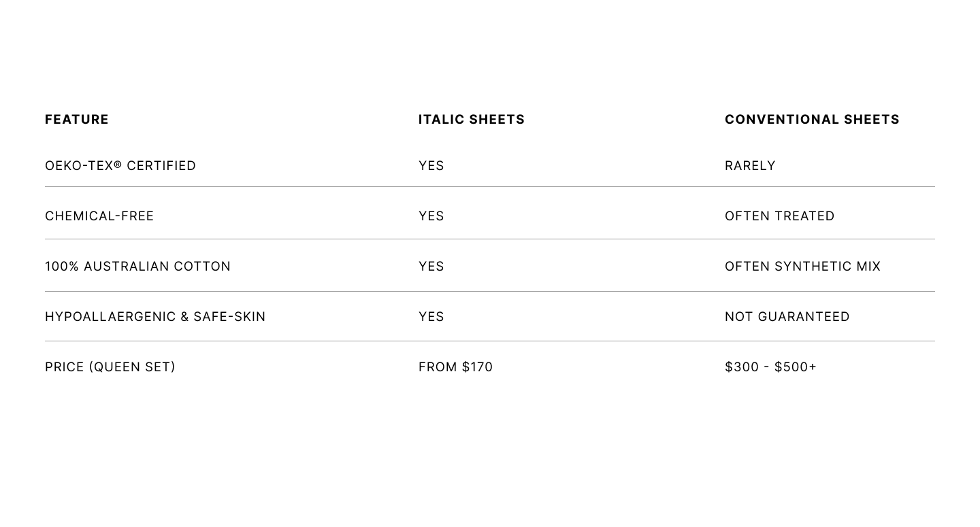Viewport: 980px width, 527px height.
Task: Click the ITALIC SHEETS column header
Action: tap(472, 120)
